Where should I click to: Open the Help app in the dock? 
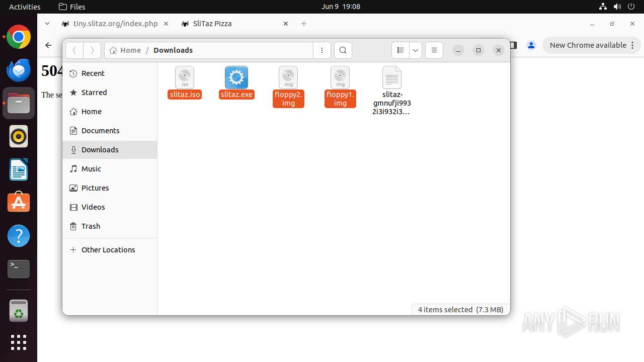19,236
